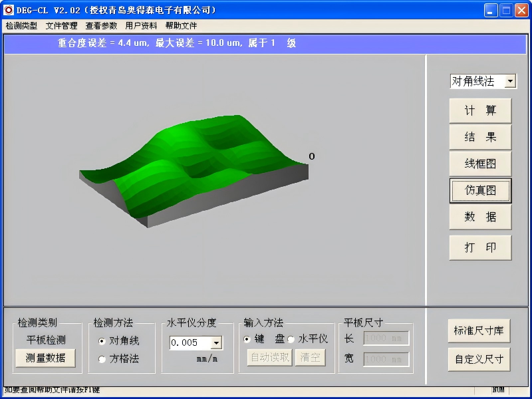532x399 pixels.
Task: Open the 文件管理 menu
Action: click(61, 26)
